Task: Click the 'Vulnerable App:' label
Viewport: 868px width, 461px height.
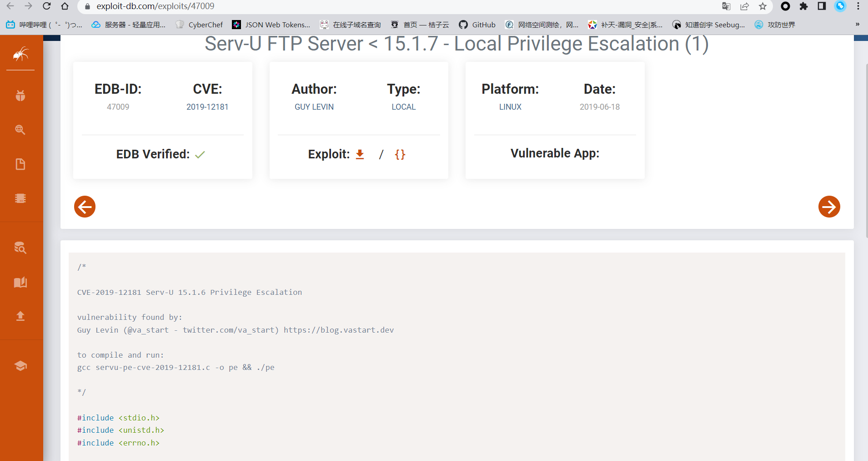Action: click(x=555, y=153)
